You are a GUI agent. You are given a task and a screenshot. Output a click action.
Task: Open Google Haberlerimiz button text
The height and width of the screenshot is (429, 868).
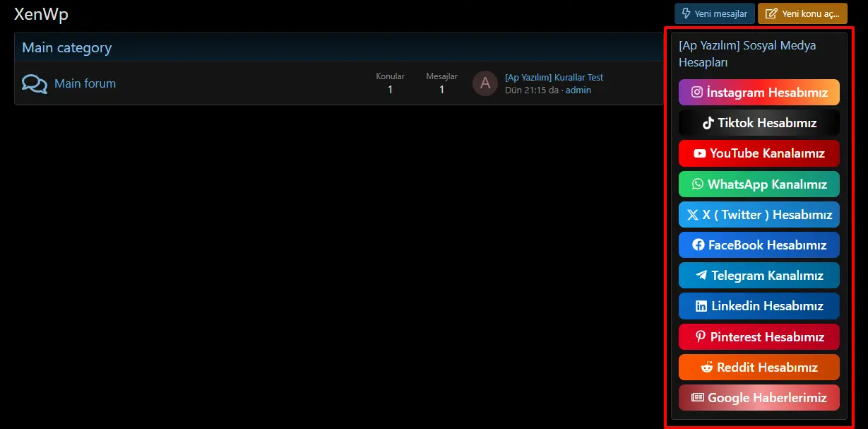point(768,398)
